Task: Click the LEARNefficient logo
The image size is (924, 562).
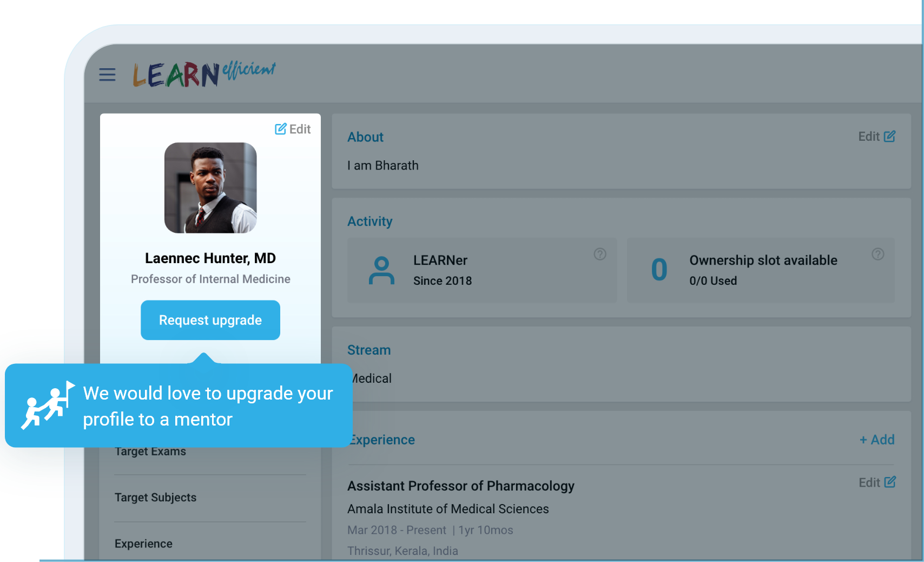Action: pos(204,74)
